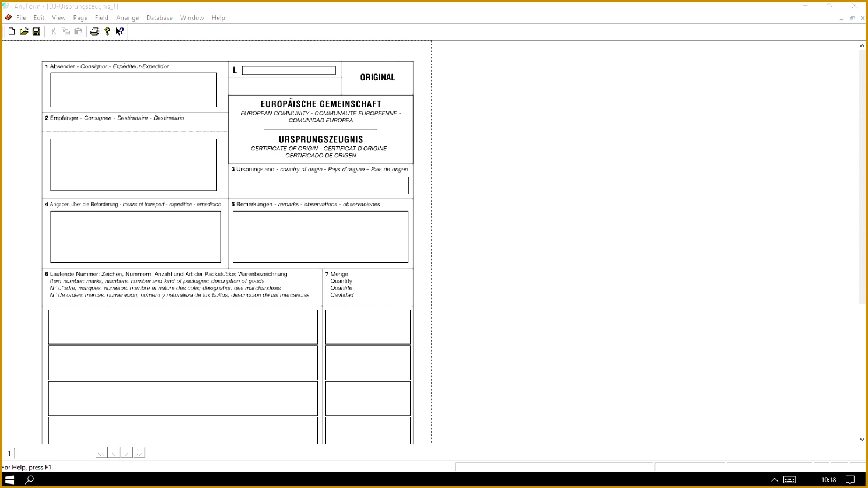Click the Paste icon in the toolbar
This screenshot has width=868, height=488.
pos(78,31)
